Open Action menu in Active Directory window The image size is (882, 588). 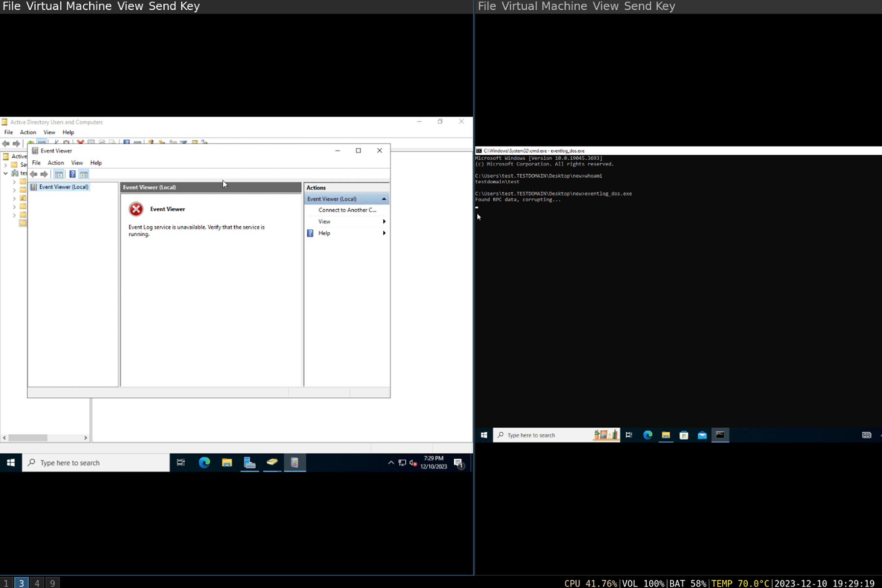click(x=28, y=132)
